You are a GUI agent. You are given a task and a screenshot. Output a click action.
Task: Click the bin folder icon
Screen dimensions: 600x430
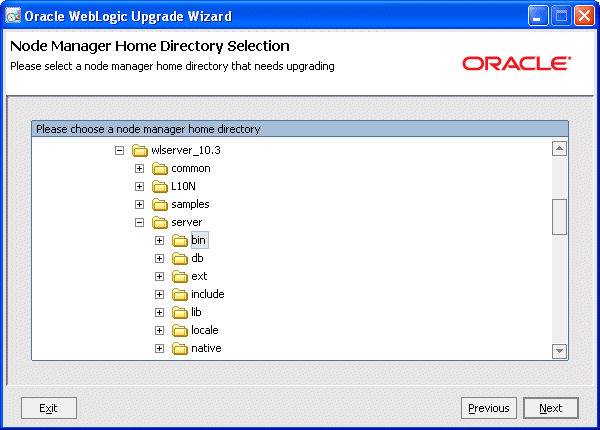179,240
